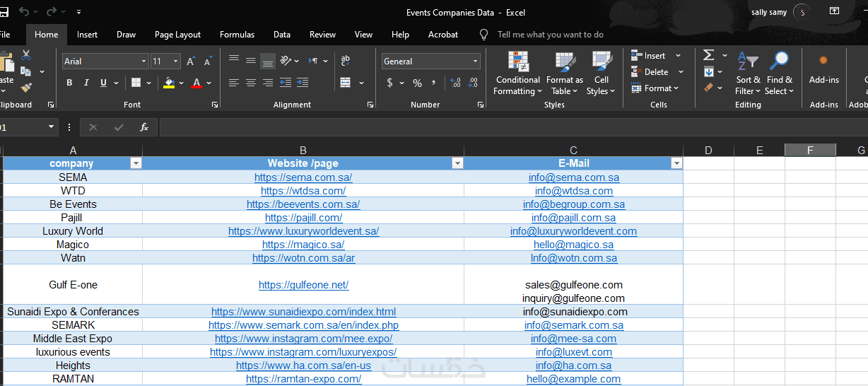Toggle Bottom Align button
The image size is (868, 386).
coord(268,61)
